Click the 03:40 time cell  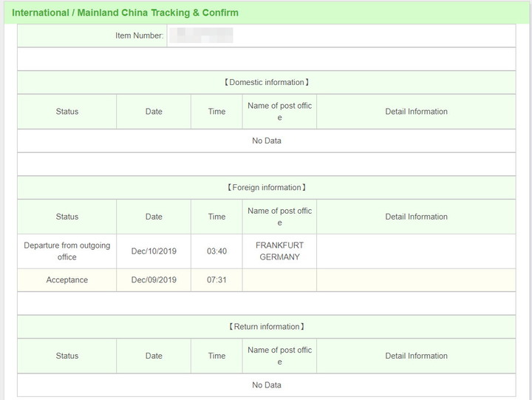pos(216,251)
